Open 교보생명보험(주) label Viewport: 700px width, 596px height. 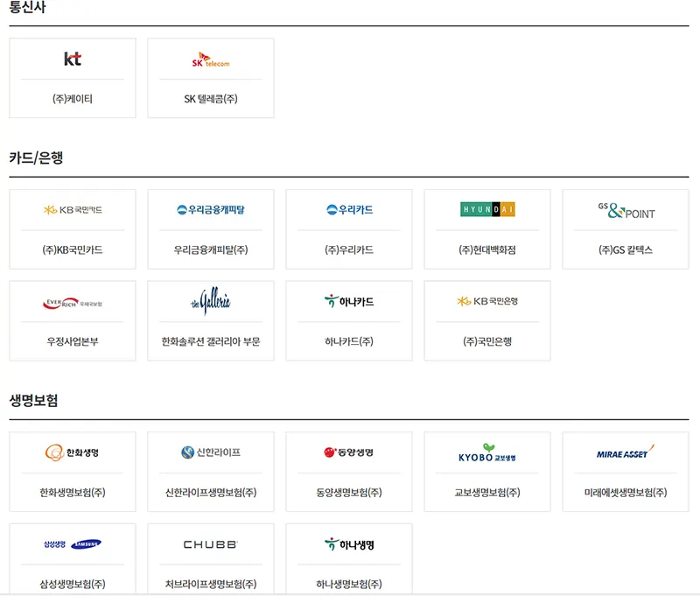pos(487,493)
